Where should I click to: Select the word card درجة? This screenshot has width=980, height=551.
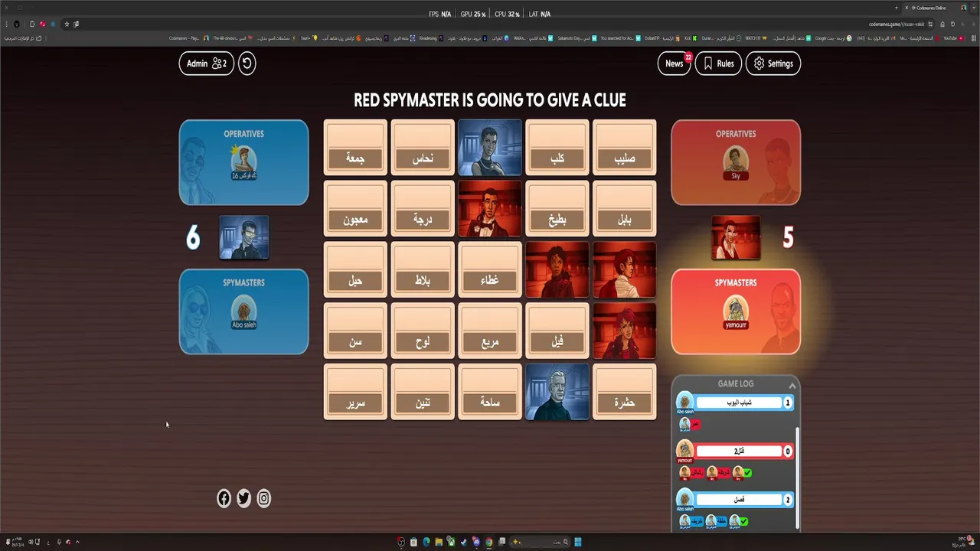point(423,209)
